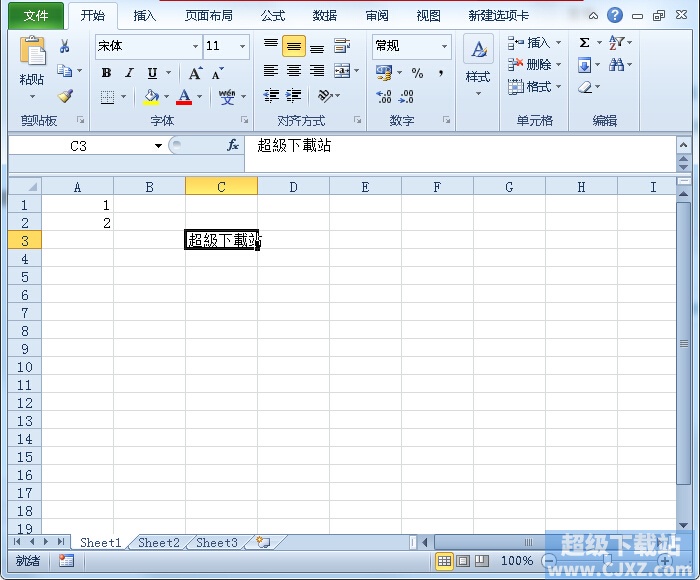Image resolution: width=700 pixels, height=580 pixels.
Task: Select the Format Painter brush
Action: (65, 96)
